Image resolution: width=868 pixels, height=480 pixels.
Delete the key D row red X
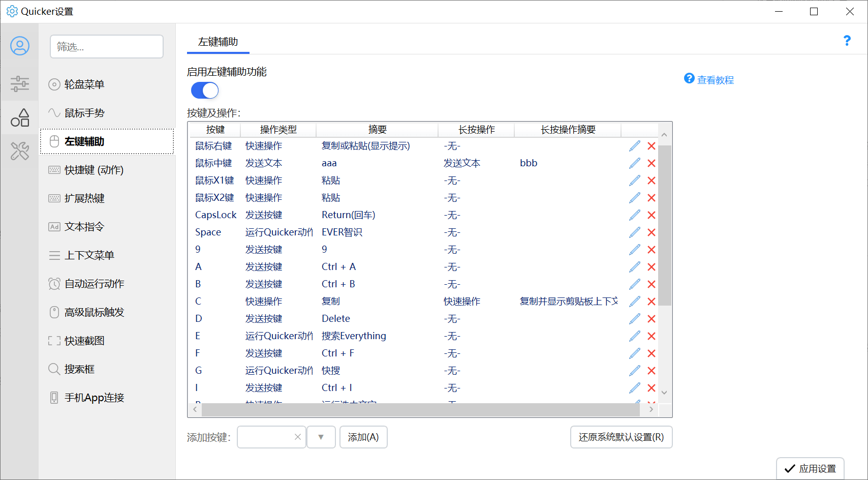(x=652, y=319)
